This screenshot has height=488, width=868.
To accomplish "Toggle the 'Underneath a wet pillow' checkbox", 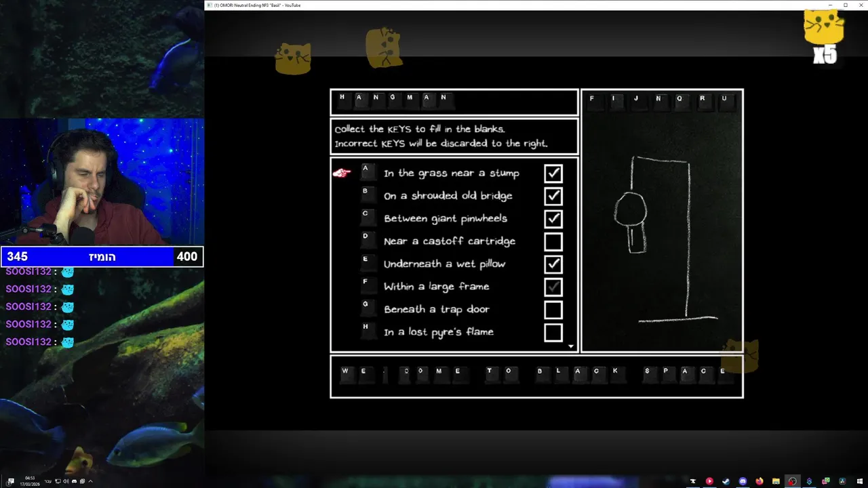I will coord(553,264).
